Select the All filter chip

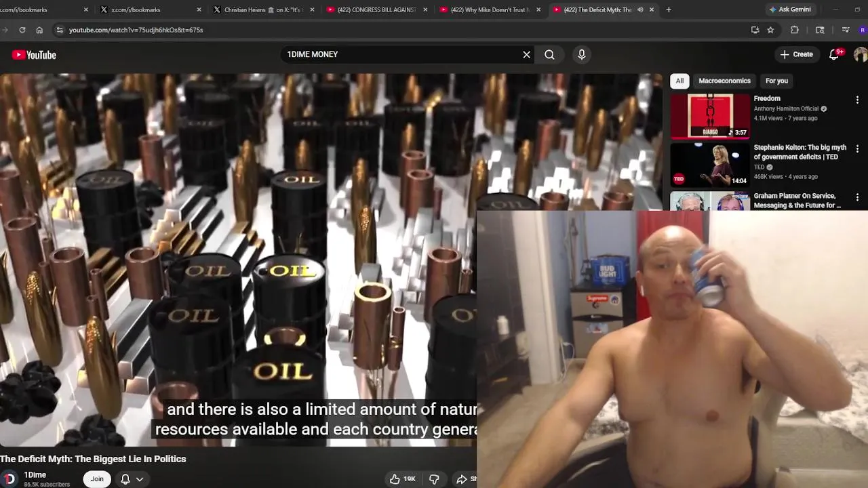pyautogui.click(x=679, y=81)
